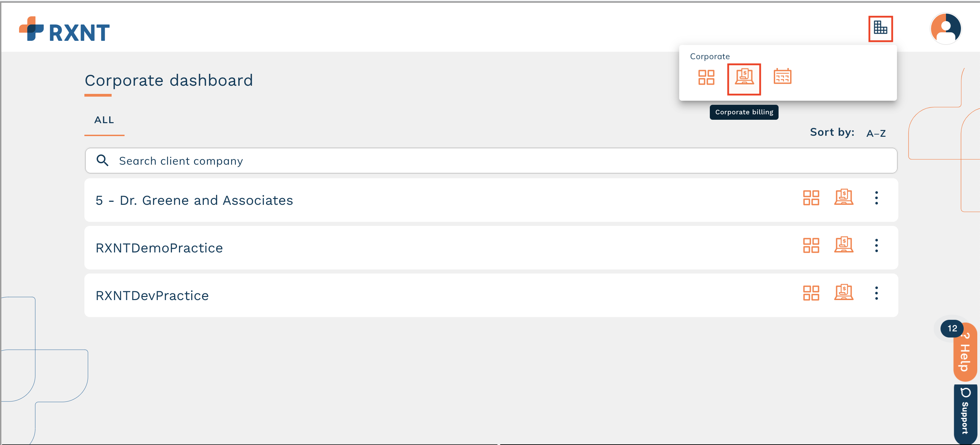Viewport: 980px width, 445px height.
Task: Open dashboard icon for Dr. Greene and Associates
Action: tap(811, 198)
